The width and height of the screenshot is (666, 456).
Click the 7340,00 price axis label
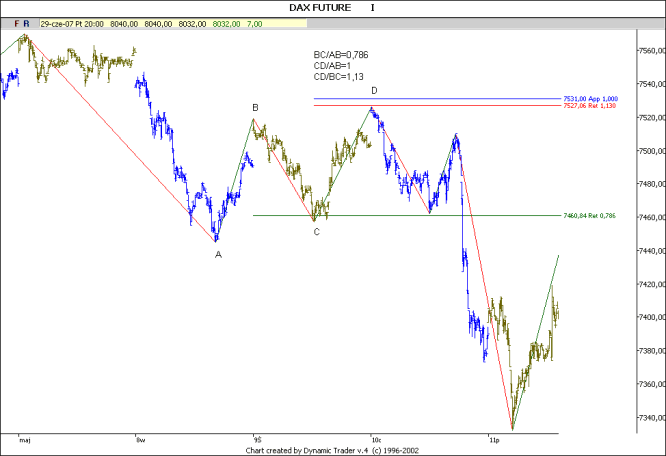(650, 418)
